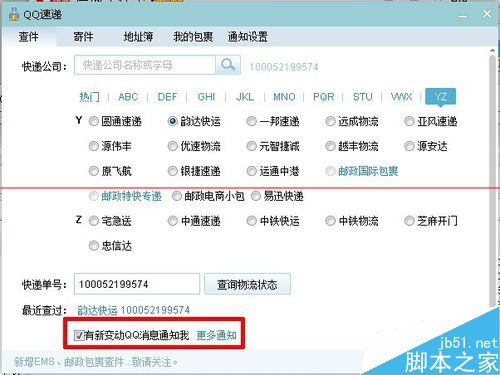Image resolution: width=500 pixels, height=375 pixels.
Task: Choose 优速物流 radio button
Action: (173, 146)
